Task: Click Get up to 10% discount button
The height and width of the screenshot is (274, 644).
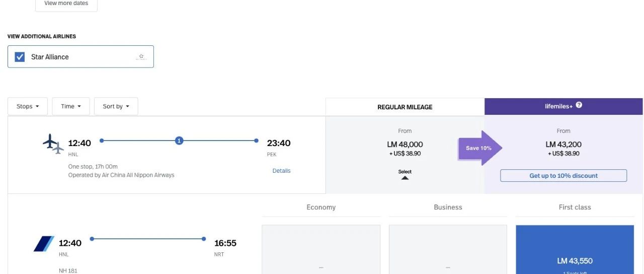Action: point(563,176)
